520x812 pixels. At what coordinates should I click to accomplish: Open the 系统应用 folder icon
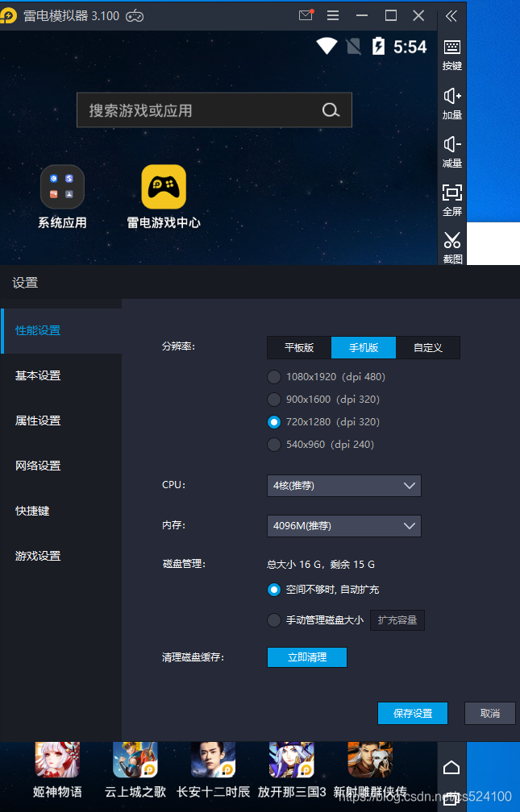[62, 186]
